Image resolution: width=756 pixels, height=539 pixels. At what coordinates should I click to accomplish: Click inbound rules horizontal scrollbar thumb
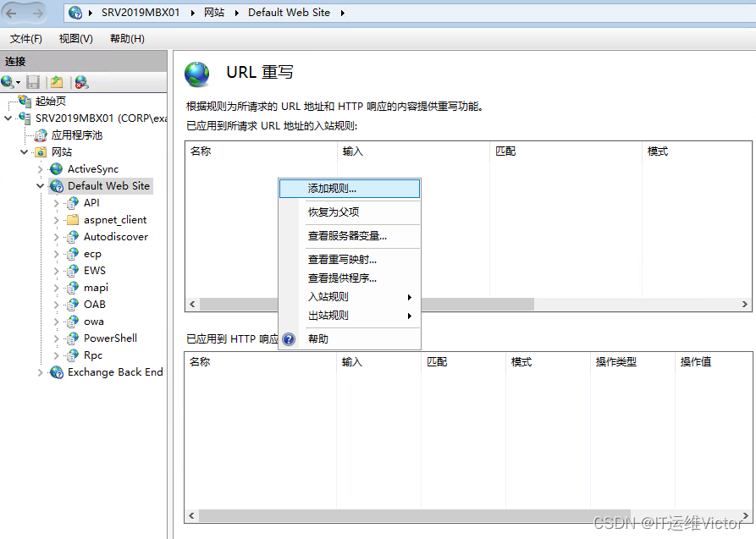pos(367,305)
